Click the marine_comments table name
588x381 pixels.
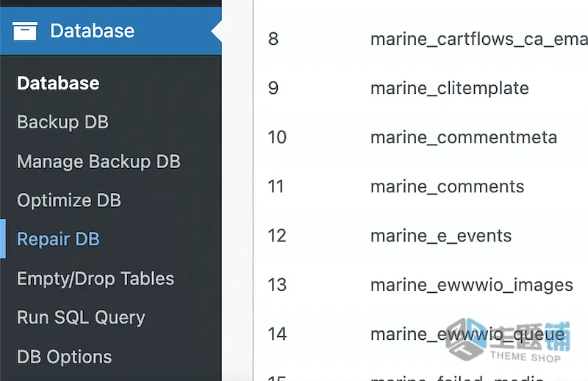(x=447, y=186)
